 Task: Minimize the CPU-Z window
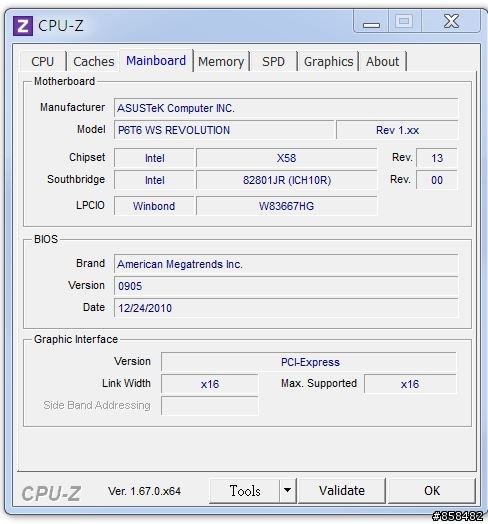371,21
